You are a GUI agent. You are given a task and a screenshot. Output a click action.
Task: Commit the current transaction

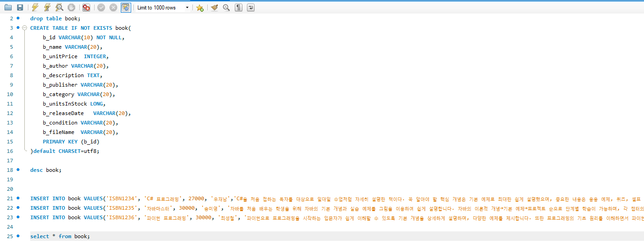(x=101, y=8)
